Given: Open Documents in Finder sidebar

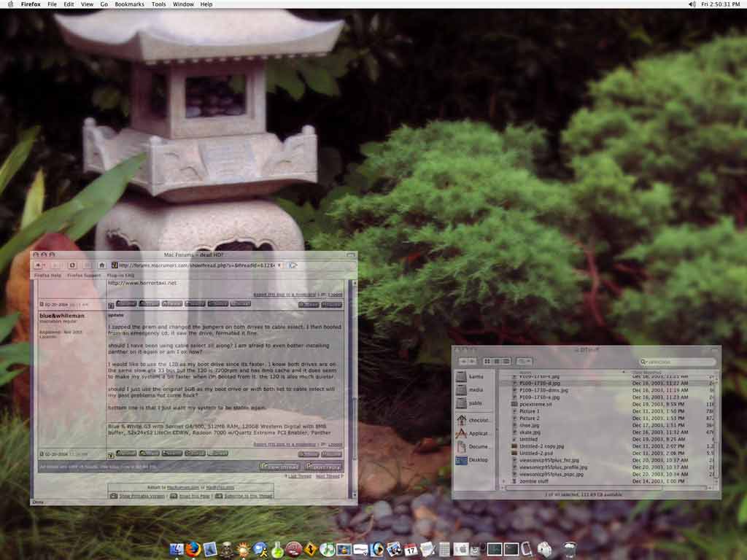Looking at the screenshot, I should coord(472,447).
